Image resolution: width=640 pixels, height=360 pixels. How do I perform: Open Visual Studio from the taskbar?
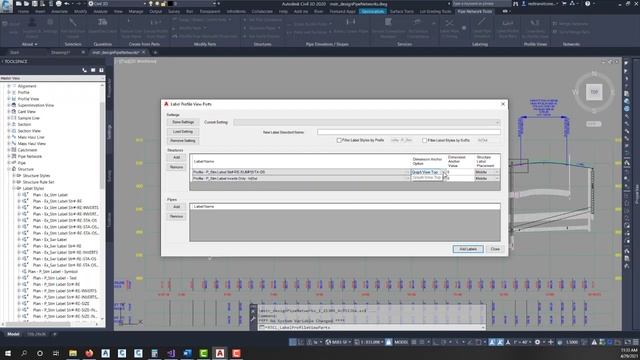click(171, 353)
